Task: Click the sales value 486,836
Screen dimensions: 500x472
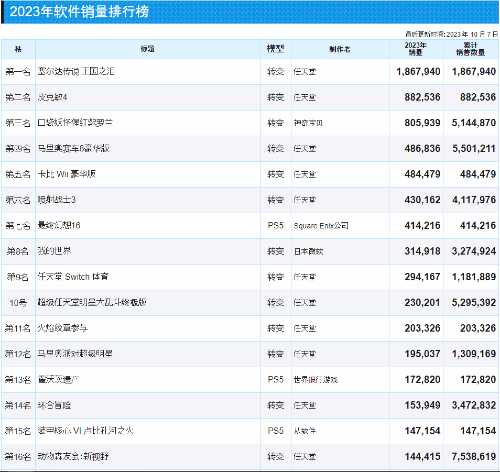Action: click(x=422, y=149)
